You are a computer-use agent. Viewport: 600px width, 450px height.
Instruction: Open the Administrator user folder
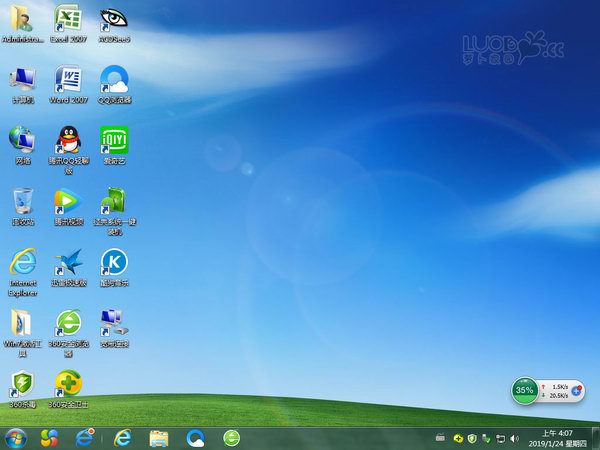(x=23, y=24)
